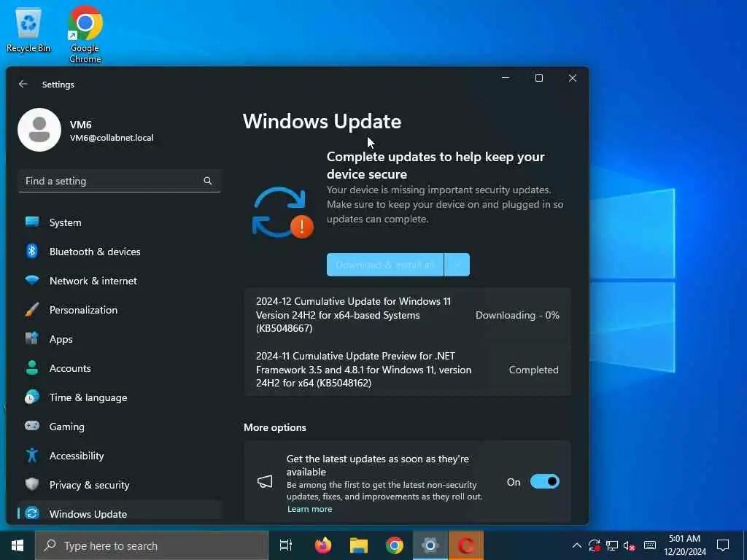Launch Firefox from the taskbar
Screen dimensions: 747x560
coord(323,545)
